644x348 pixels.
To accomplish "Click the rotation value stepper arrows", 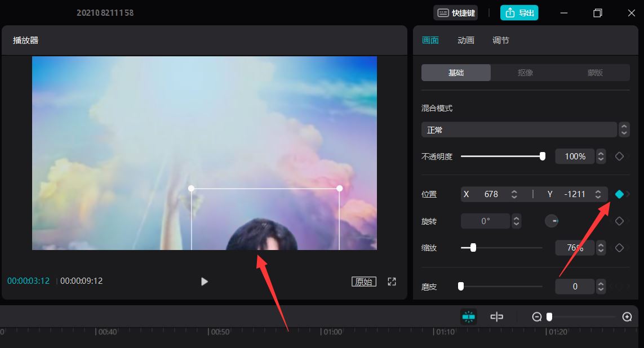I will (517, 221).
